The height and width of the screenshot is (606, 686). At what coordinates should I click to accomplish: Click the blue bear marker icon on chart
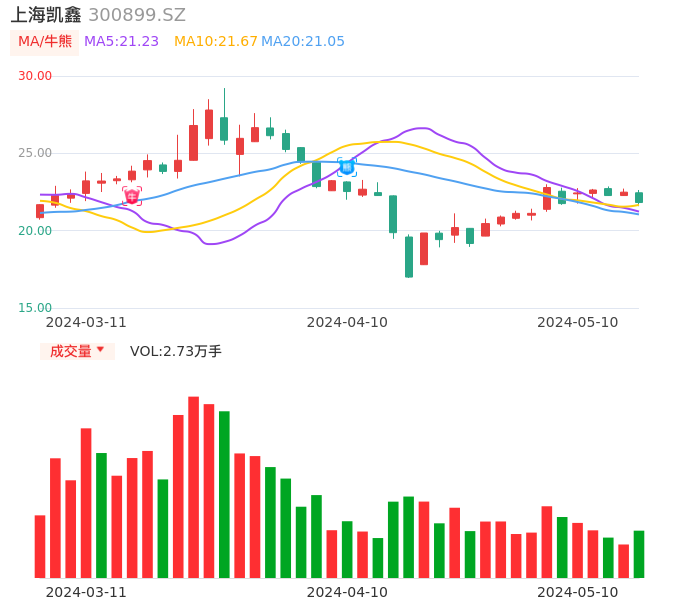coord(347,167)
